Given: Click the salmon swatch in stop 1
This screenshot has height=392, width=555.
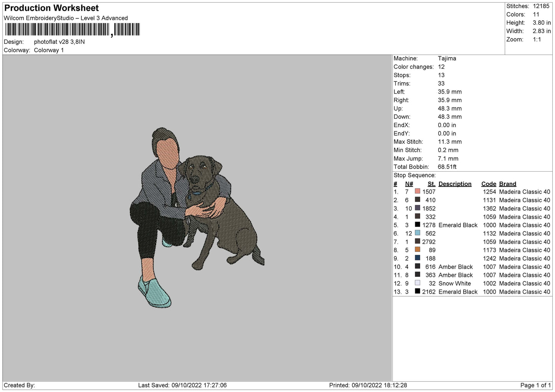Looking at the screenshot, I should click(417, 191).
